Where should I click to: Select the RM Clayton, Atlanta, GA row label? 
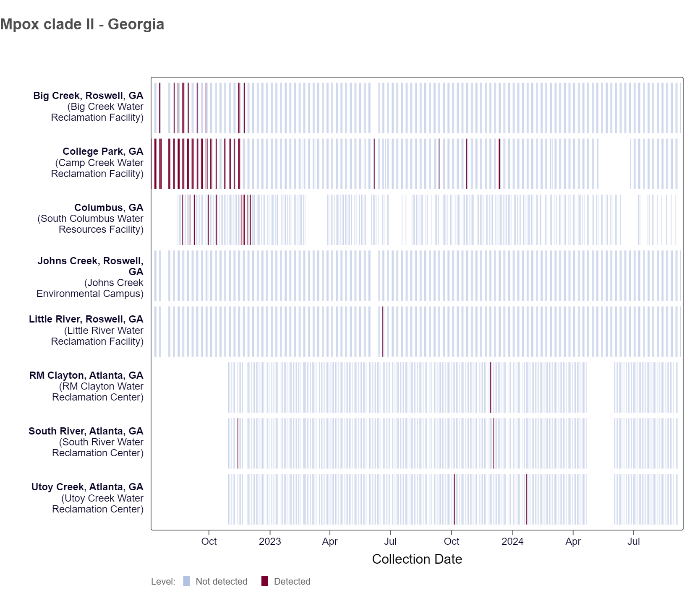point(86,386)
